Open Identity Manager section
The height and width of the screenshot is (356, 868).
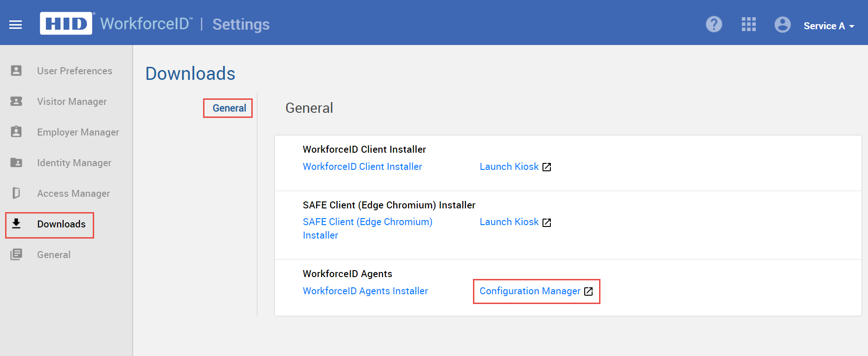74,163
